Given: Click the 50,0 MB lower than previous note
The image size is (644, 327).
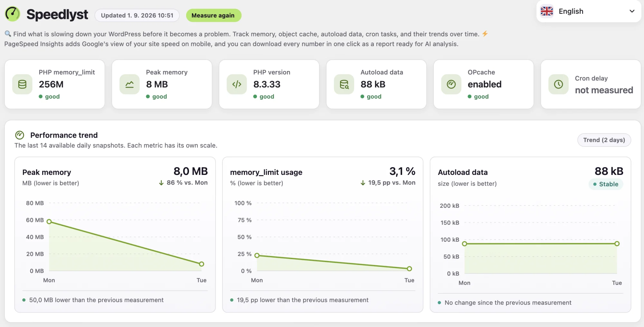Looking at the screenshot, I should 96,300.
